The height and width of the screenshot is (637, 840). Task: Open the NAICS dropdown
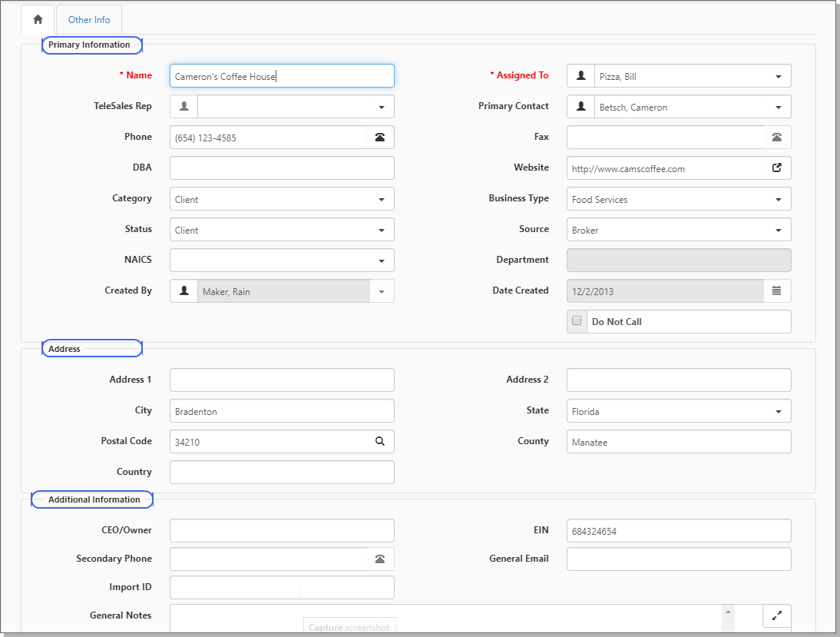[382, 261]
